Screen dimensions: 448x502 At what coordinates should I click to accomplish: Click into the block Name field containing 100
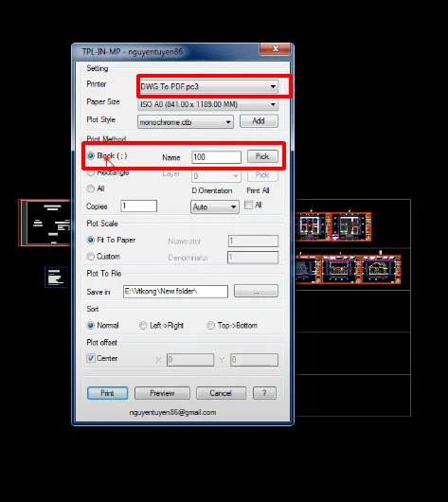coord(217,157)
